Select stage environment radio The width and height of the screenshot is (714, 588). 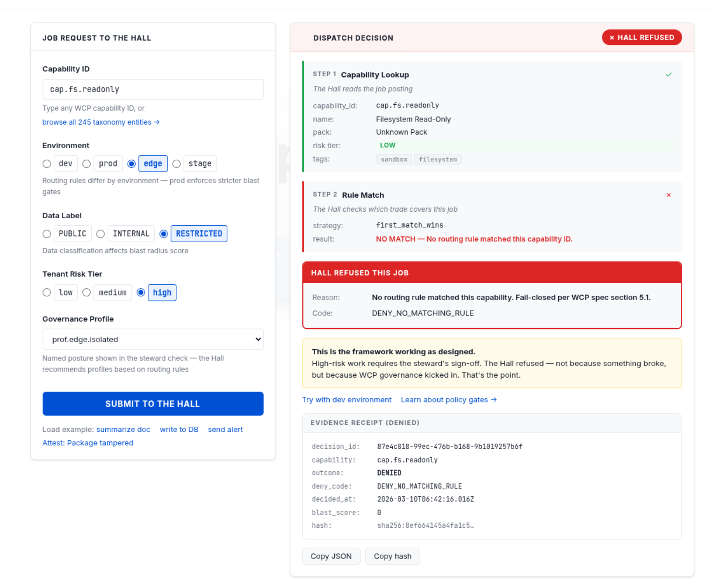pyautogui.click(x=176, y=164)
